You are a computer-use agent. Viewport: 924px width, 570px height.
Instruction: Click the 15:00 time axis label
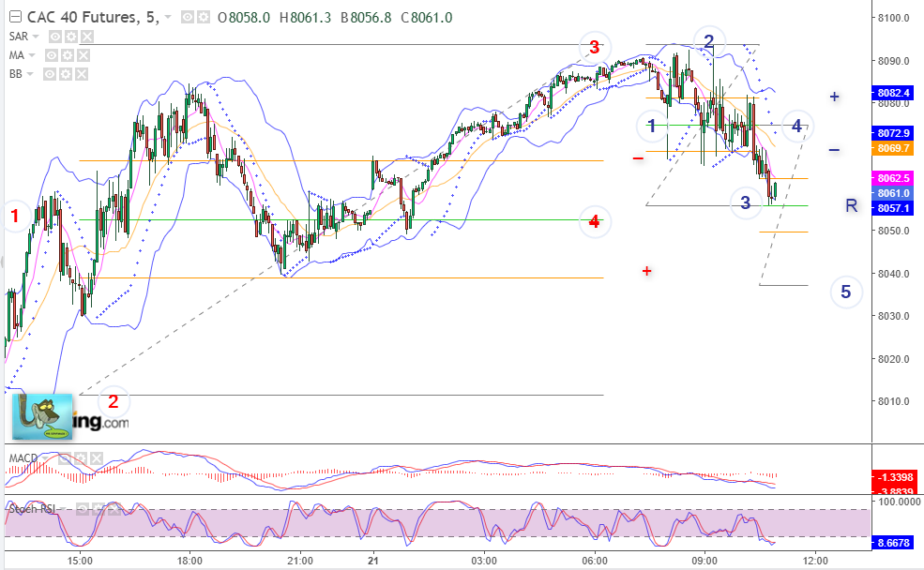pos(80,561)
